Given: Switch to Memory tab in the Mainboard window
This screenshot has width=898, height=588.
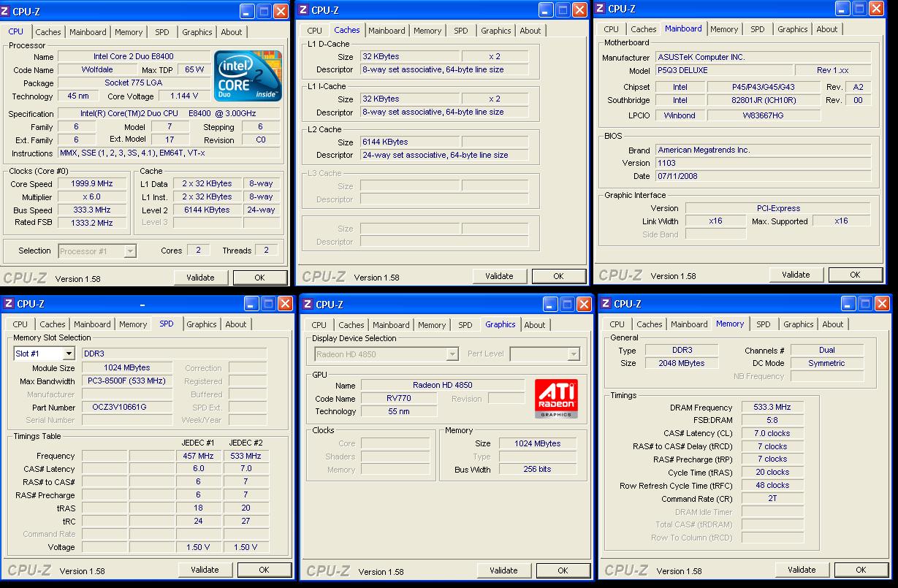Looking at the screenshot, I should 724,29.
